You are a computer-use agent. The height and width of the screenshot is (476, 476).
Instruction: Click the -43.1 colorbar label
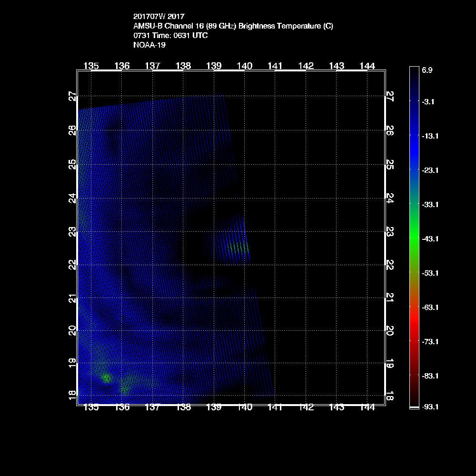click(429, 238)
